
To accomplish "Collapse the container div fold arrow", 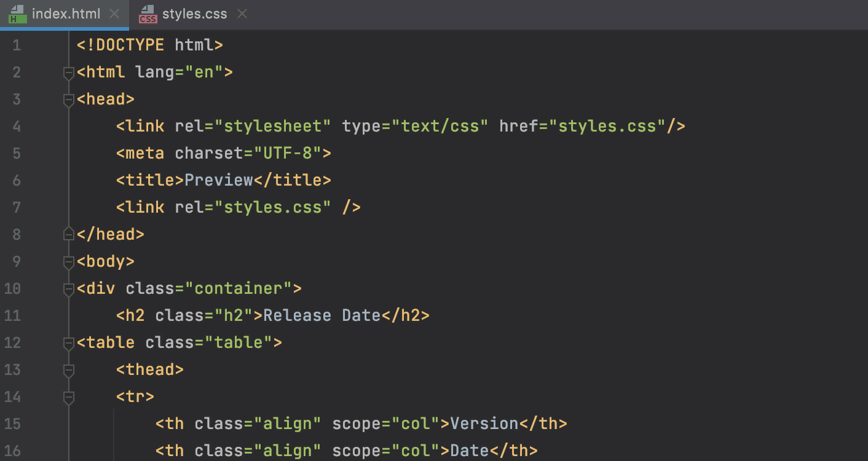I will (68, 290).
